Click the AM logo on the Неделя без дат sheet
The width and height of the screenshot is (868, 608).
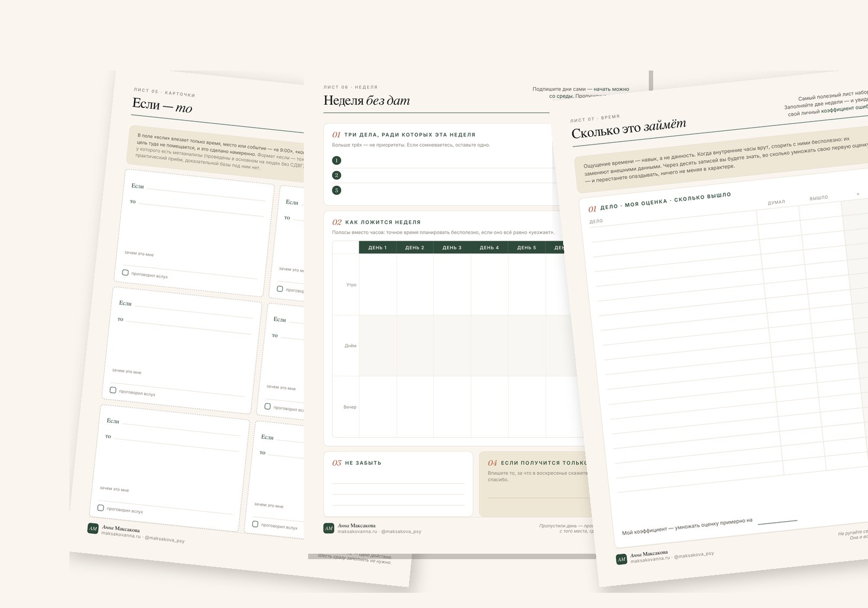pos(329,528)
